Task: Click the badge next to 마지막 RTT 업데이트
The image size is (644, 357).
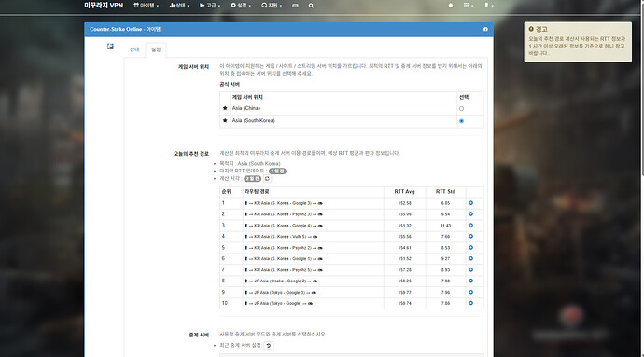Action: click(x=277, y=171)
